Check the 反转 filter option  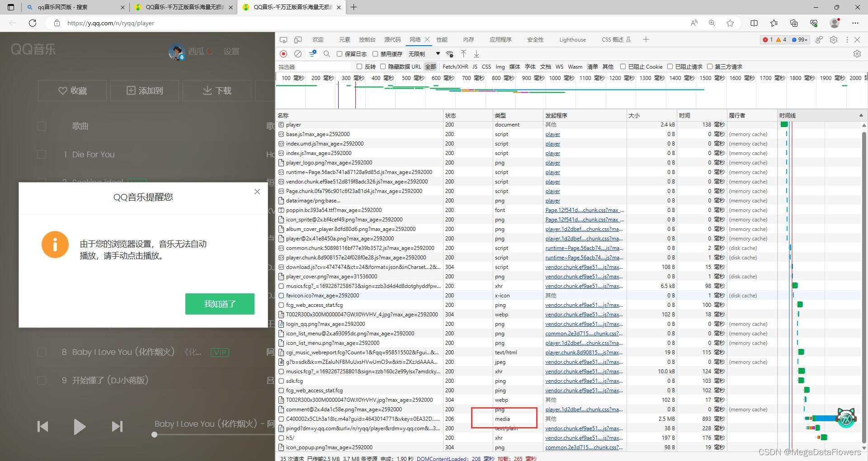point(359,66)
